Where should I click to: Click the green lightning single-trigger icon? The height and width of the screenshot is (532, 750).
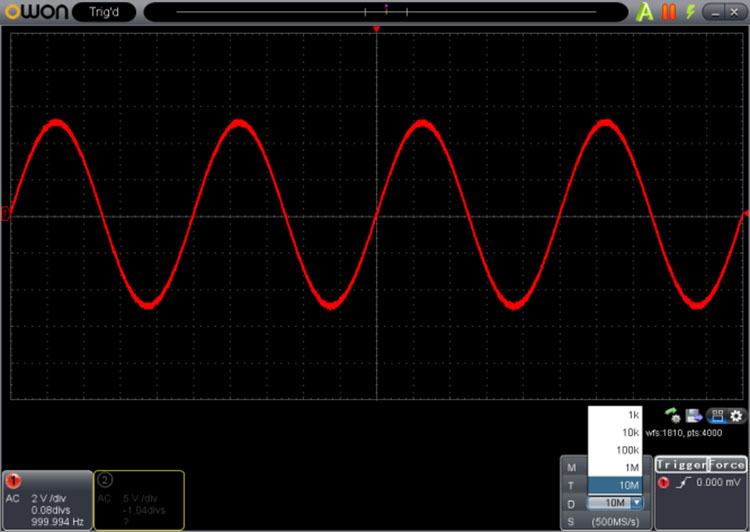pyautogui.click(x=690, y=11)
